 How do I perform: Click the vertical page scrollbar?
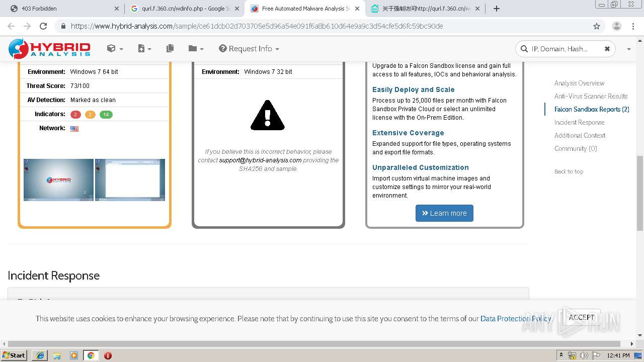640,193
